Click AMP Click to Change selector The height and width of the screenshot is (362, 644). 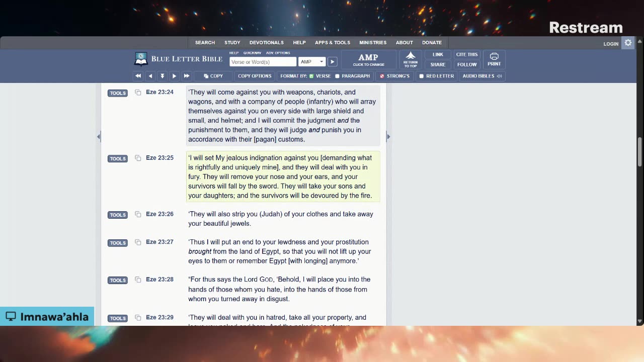click(368, 59)
